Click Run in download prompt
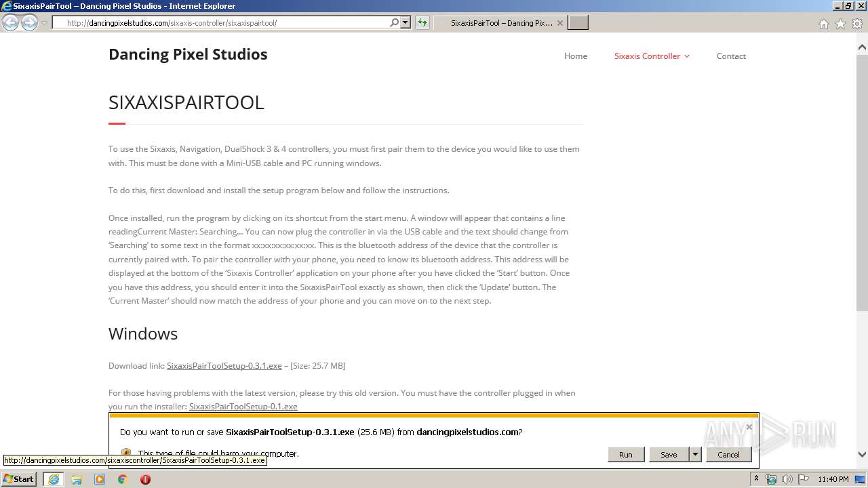This screenshot has height=488, width=868. (x=625, y=455)
